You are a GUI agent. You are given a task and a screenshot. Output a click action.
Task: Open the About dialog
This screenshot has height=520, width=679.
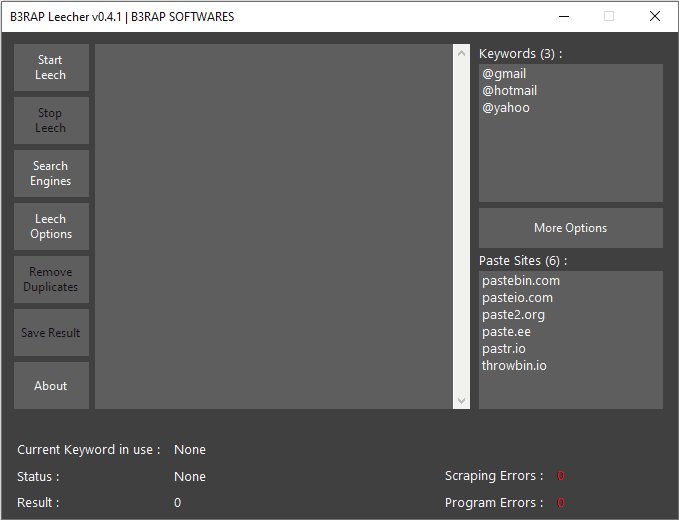[x=51, y=385]
